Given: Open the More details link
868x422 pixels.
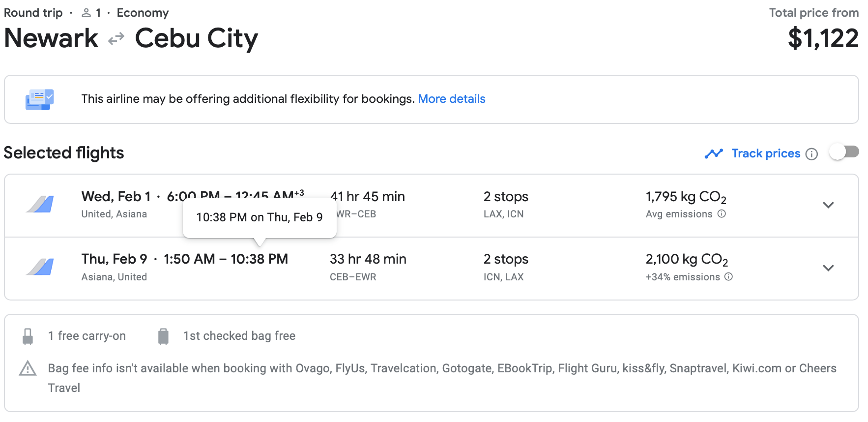Looking at the screenshot, I should (452, 99).
